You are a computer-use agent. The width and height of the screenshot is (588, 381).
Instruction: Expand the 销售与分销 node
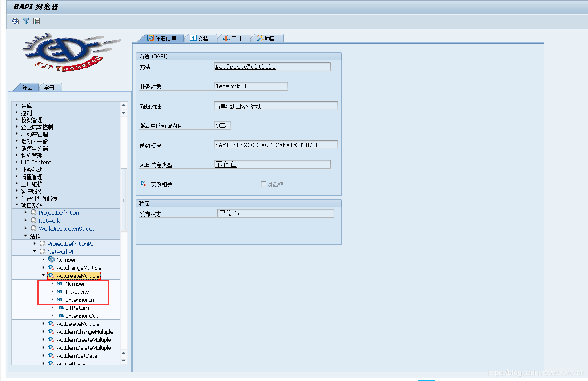click(16, 148)
